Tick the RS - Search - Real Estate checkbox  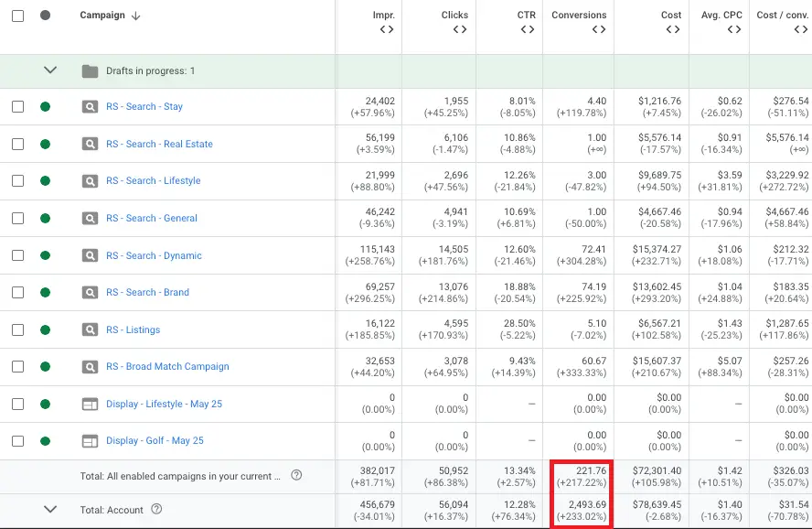coord(17,144)
